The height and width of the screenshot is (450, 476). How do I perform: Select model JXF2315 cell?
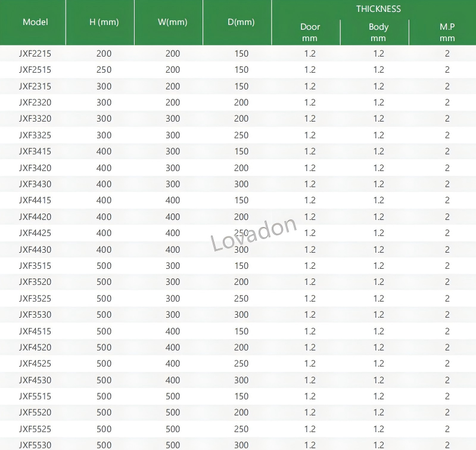[35, 86]
